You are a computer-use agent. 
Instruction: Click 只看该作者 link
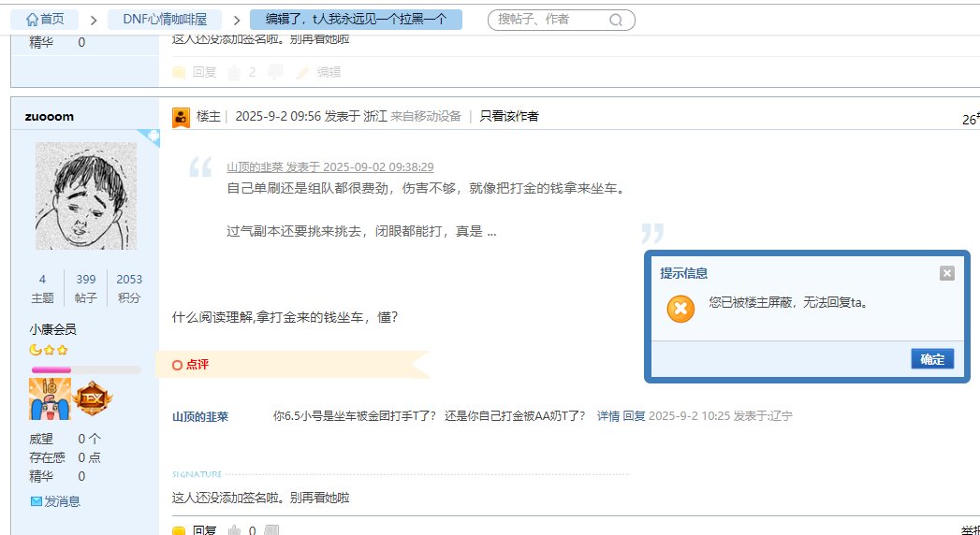coord(509,116)
